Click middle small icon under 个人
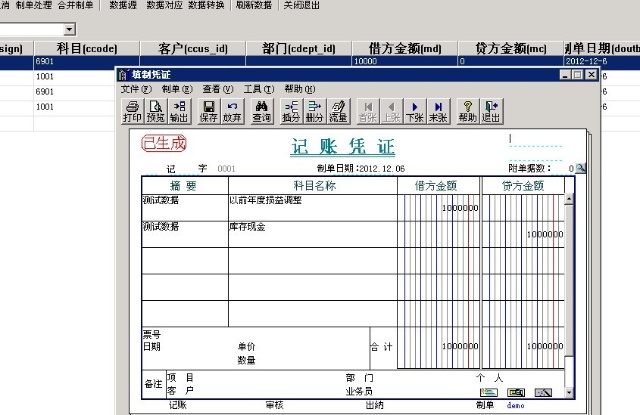This screenshot has height=415, width=640. (516, 393)
